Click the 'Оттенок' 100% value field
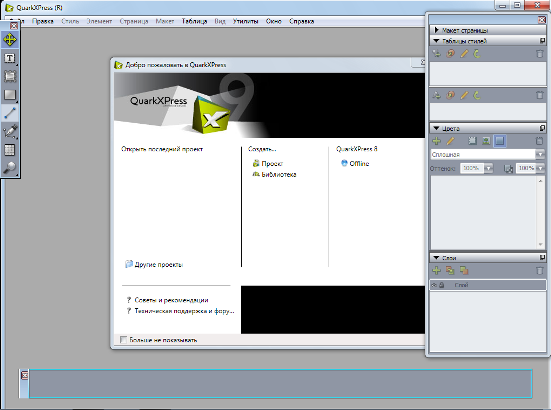The image size is (551, 410). click(x=471, y=168)
